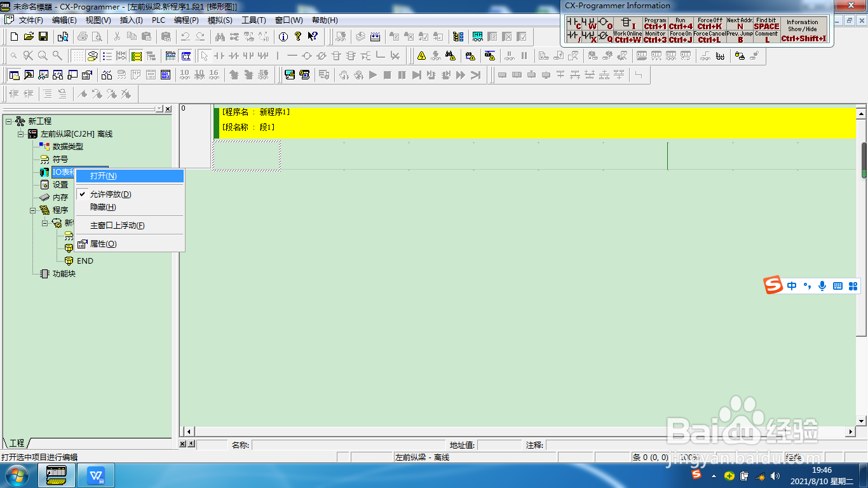Select the new normally closed contact tool
The image size is (868, 488).
click(234, 56)
